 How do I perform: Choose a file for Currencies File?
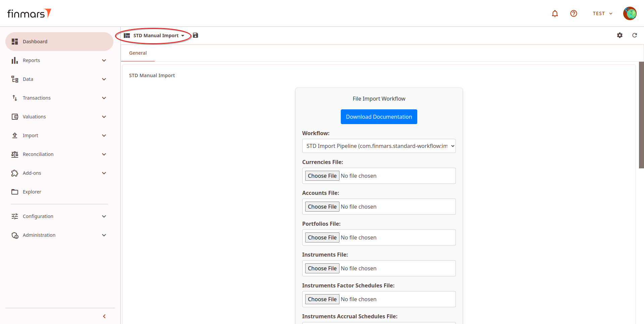point(322,176)
